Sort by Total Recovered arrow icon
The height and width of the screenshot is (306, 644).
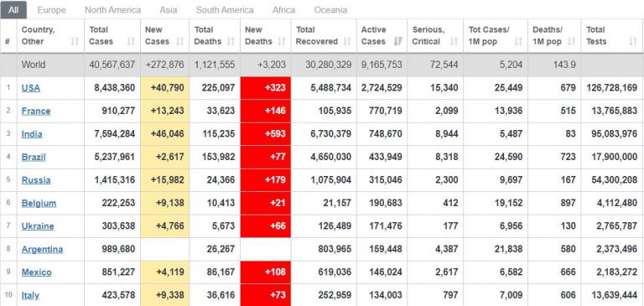(347, 41)
